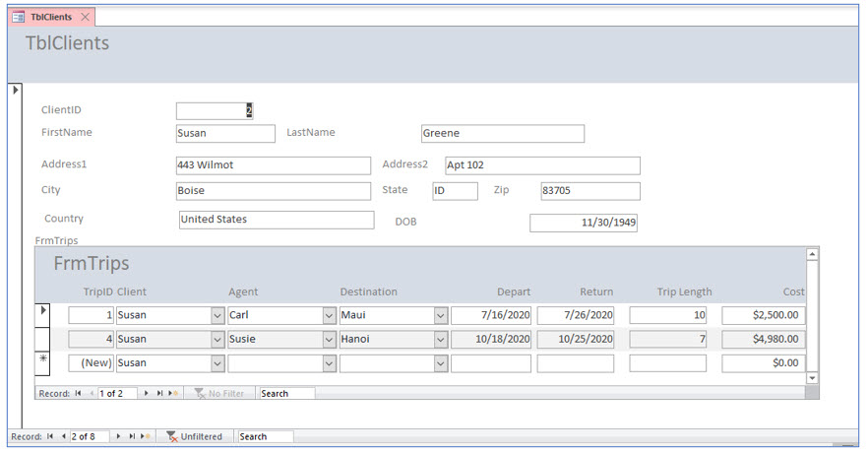The image size is (868, 453).
Task: Click TripID field showing 1
Action: point(92,316)
